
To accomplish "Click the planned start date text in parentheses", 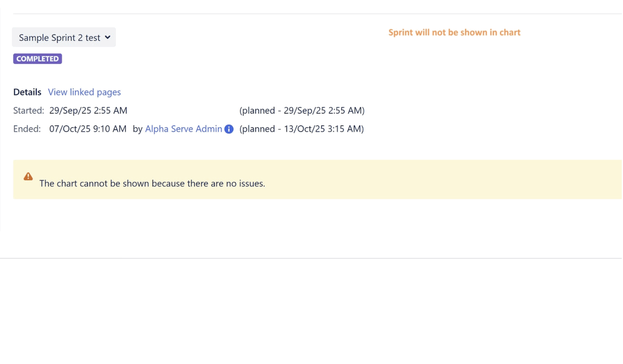I will 302,111.
